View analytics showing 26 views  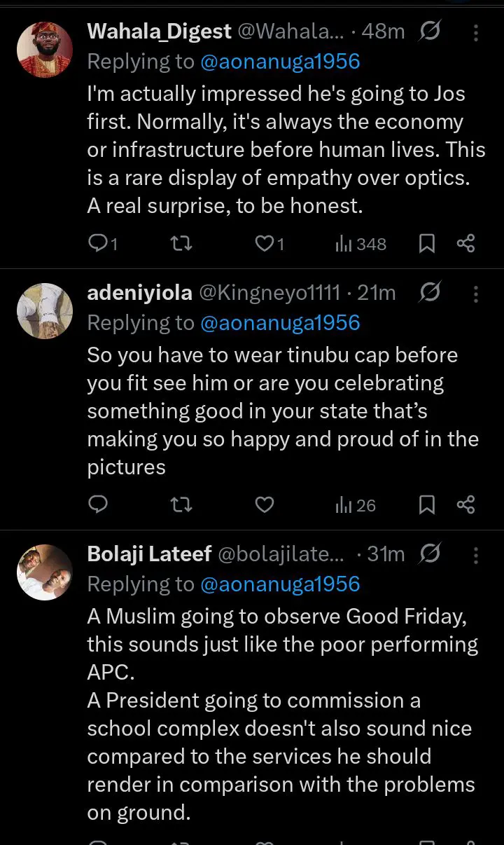tap(356, 505)
